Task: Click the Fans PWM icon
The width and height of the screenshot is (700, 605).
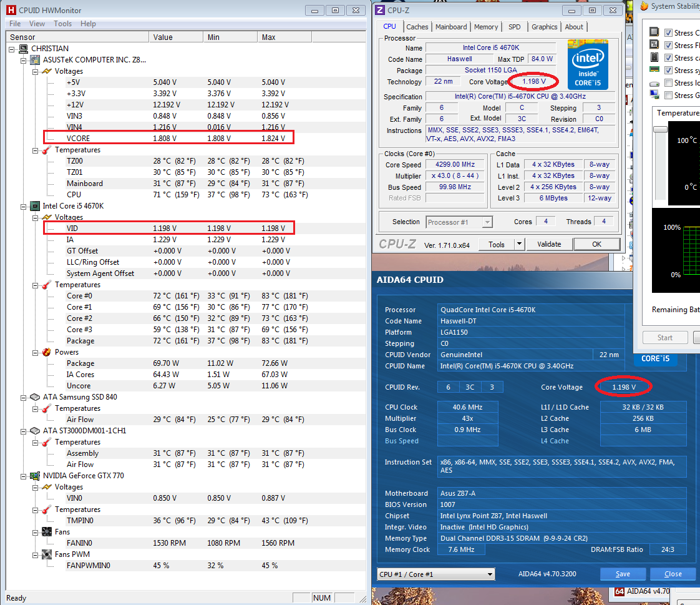Action: [46, 554]
